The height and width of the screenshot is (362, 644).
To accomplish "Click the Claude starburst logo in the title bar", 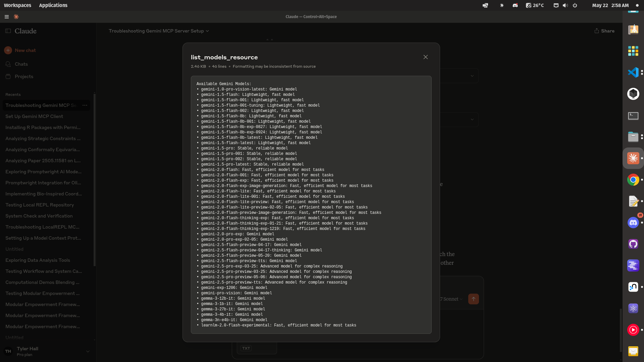I will pyautogui.click(x=16, y=17).
